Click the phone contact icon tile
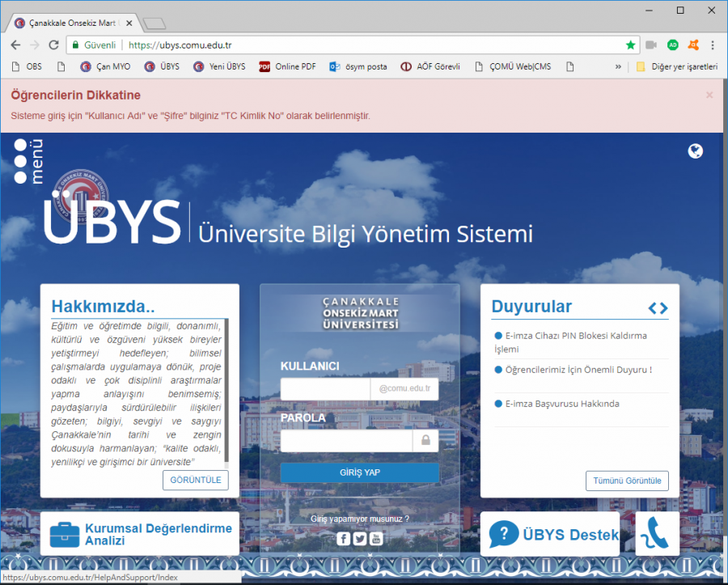Image resolution: width=728 pixels, height=585 pixels. coord(657,533)
